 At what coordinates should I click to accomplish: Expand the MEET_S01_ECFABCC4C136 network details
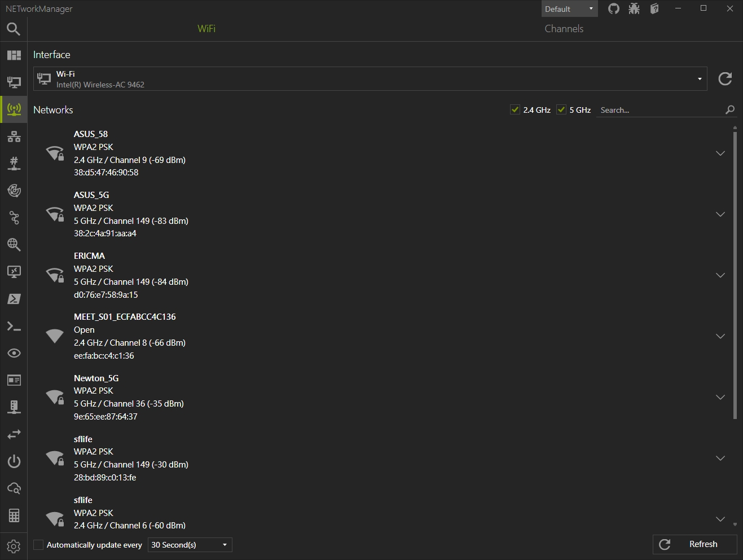[720, 336]
